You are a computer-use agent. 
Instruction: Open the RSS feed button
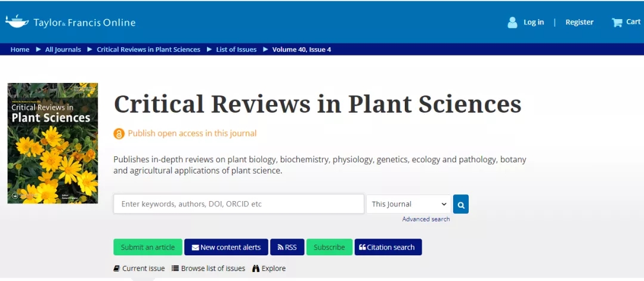(287, 247)
